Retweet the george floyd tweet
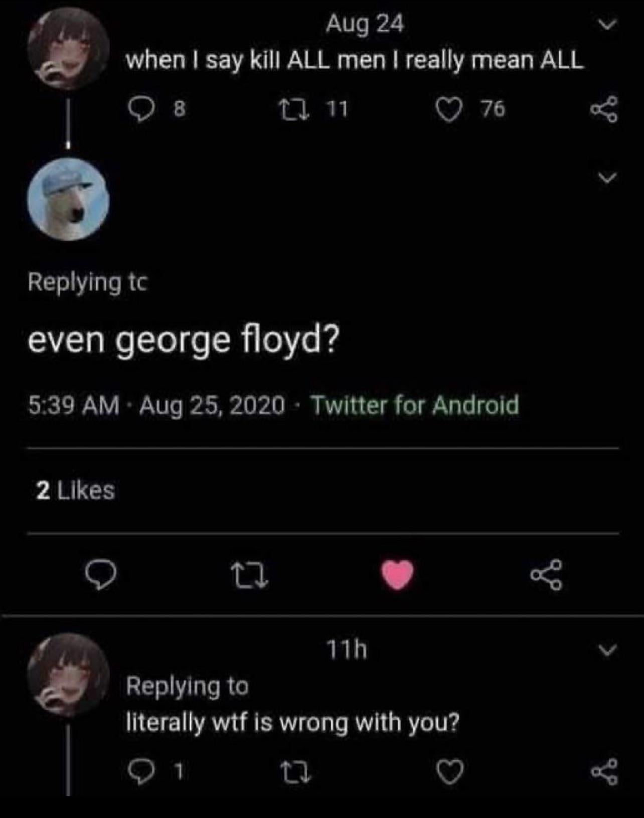 click(249, 575)
